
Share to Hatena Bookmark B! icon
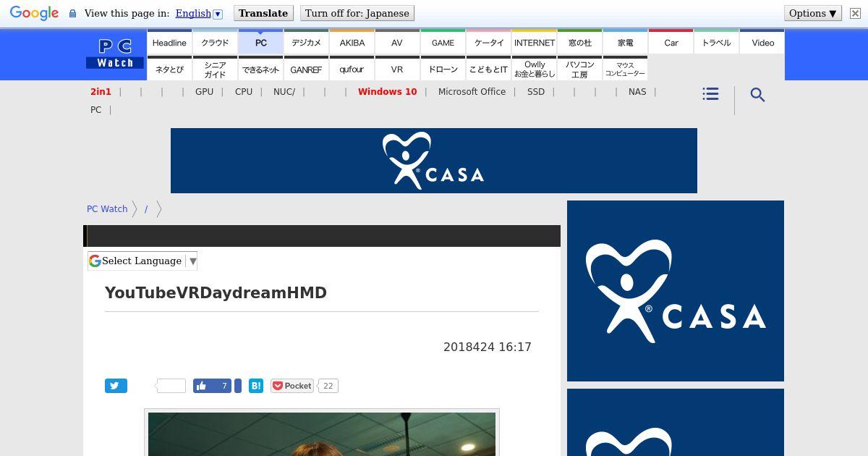click(256, 386)
